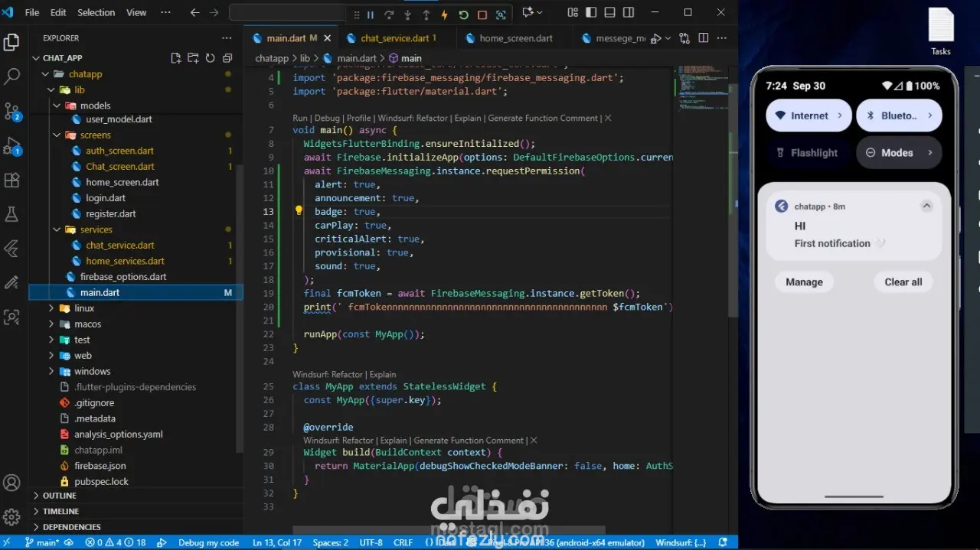Screen dimensions: 980x550
Task: Toggle the Secondary Side Bar layout button
Action: coord(629,12)
